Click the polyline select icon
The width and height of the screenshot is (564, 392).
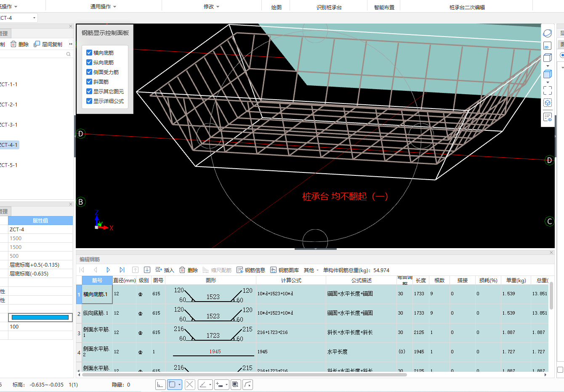(x=247, y=384)
